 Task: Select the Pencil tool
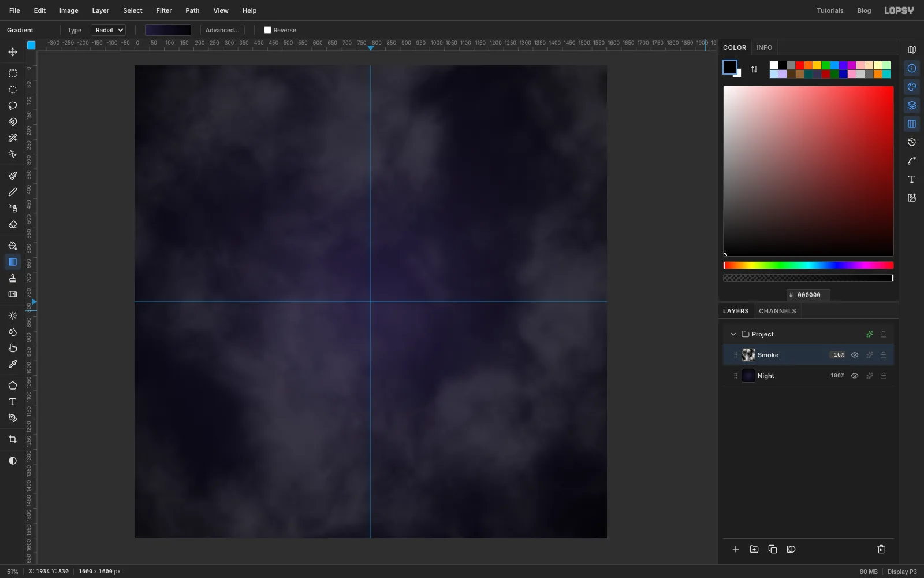click(x=13, y=192)
